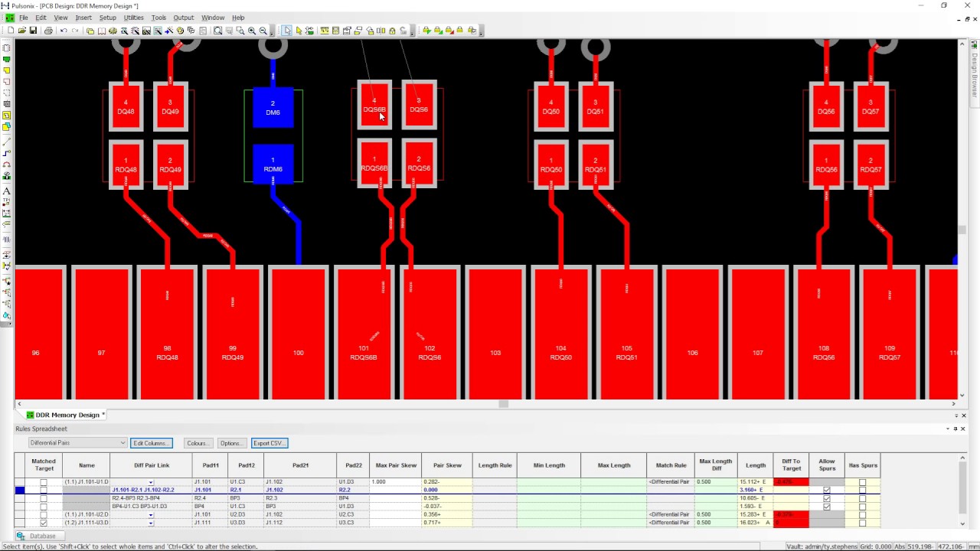This screenshot has height=551, width=980.
Task: Expand Diff Pair Link dropdown for J1.101-U2.D
Action: tap(151, 515)
